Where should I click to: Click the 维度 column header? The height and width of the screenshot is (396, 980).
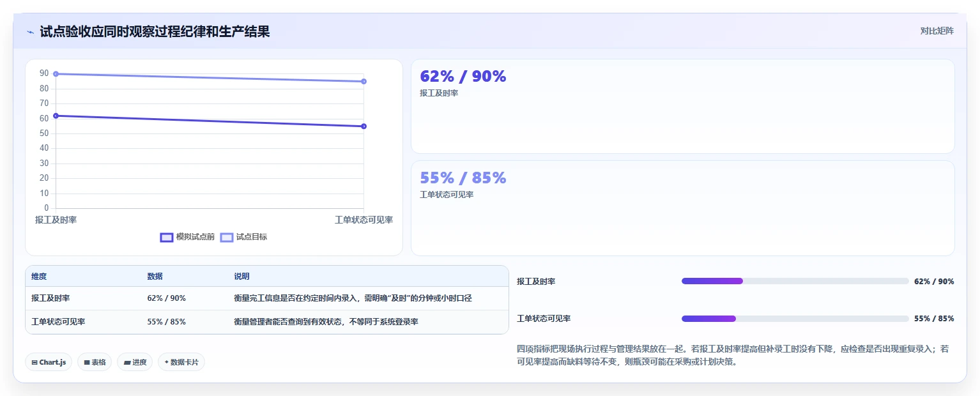coord(39,277)
